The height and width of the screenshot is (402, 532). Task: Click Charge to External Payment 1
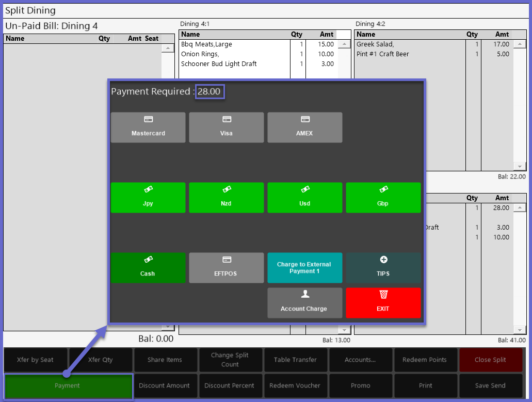coord(304,268)
